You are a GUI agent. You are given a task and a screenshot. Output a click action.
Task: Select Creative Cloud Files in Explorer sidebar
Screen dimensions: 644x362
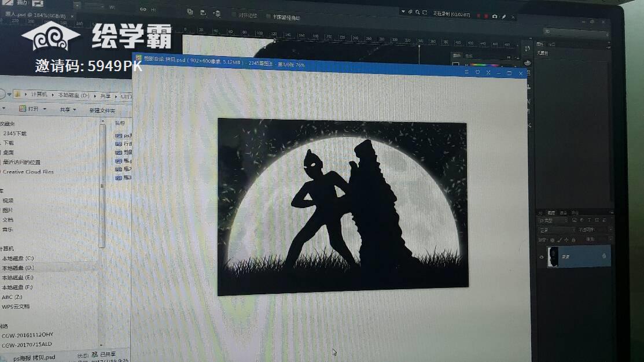[28, 172]
